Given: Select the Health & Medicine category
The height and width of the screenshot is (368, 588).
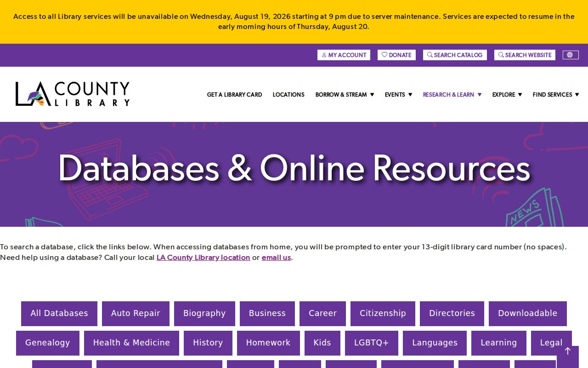Looking at the screenshot, I should pyautogui.click(x=131, y=343).
